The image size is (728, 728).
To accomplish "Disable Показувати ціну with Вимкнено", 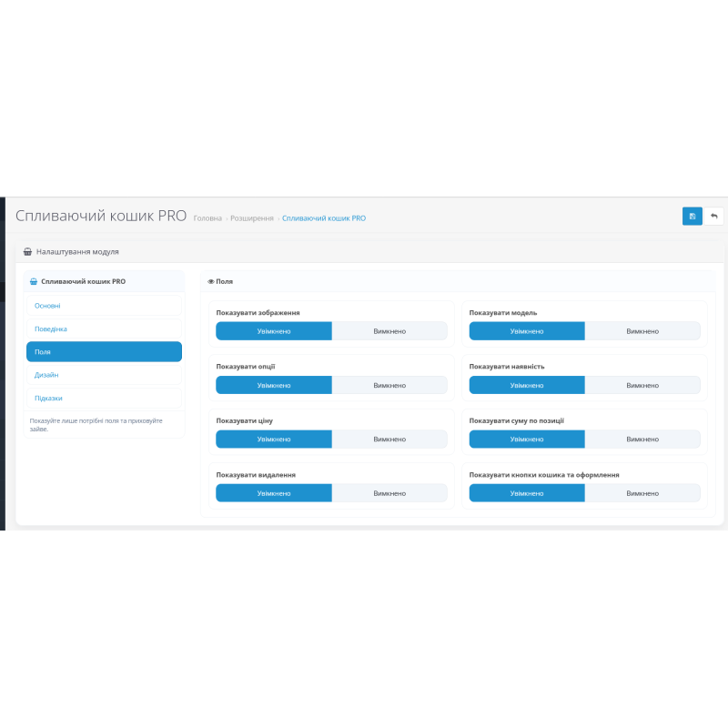I will [389, 439].
